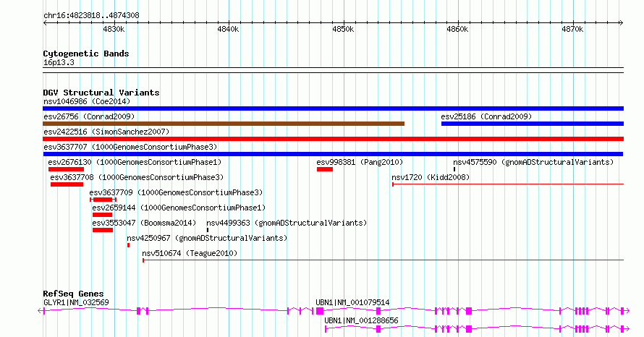Select the UBN1 NM_001079514 first exon block
Image resolution: width=644 pixels, height=337 pixels.
pyautogui.click(x=320, y=311)
